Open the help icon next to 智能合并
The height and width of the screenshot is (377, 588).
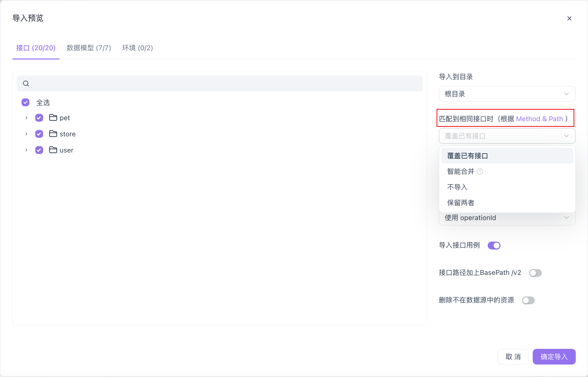480,171
